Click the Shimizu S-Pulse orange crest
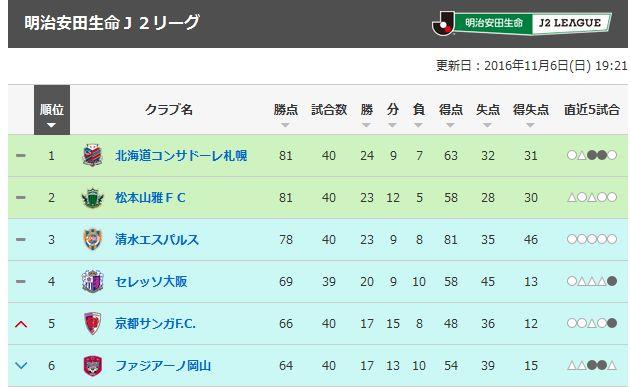The height and width of the screenshot is (387, 630). [93, 240]
